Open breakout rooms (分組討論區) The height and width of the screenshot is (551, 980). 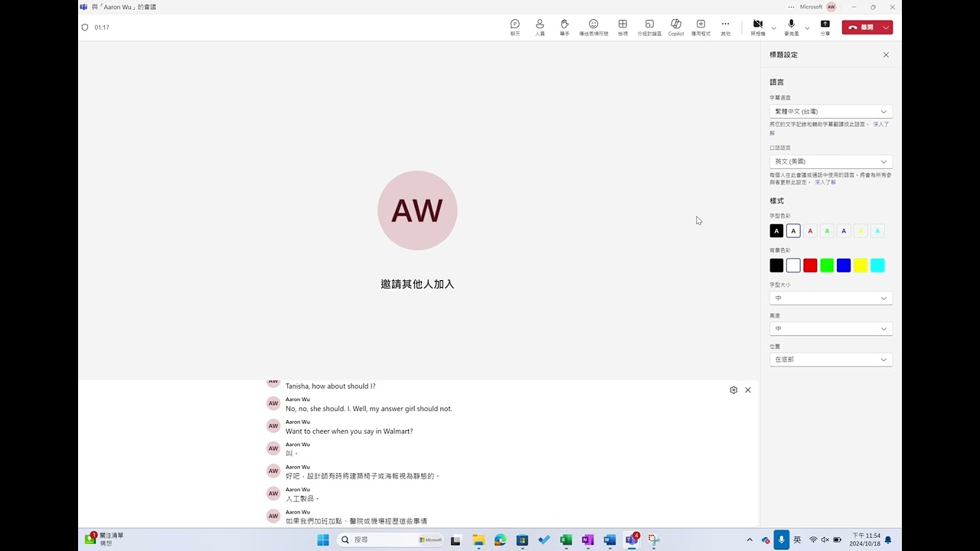[x=649, y=28]
